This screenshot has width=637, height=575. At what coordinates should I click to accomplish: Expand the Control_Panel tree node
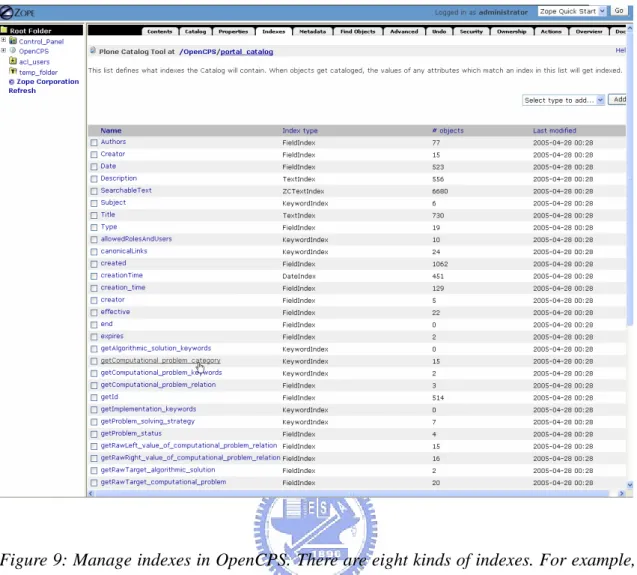click(4, 40)
